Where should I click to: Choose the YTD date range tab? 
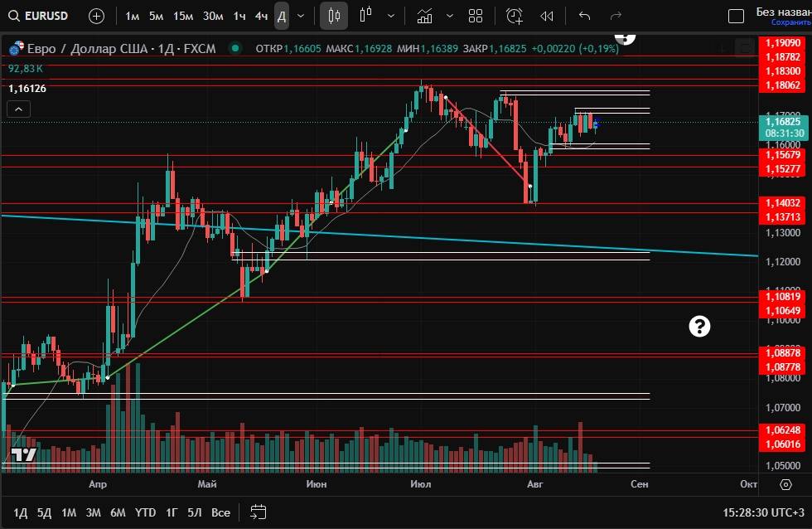point(145,512)
